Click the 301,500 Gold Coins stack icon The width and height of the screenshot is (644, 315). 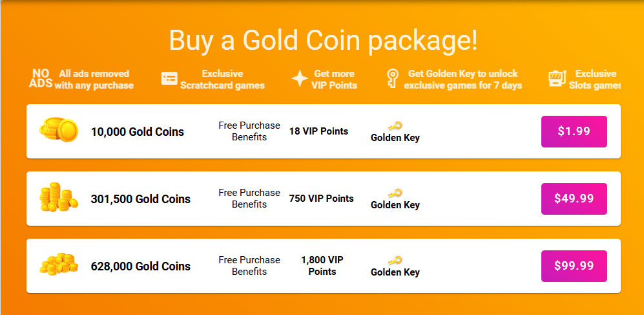coord(58,198)
